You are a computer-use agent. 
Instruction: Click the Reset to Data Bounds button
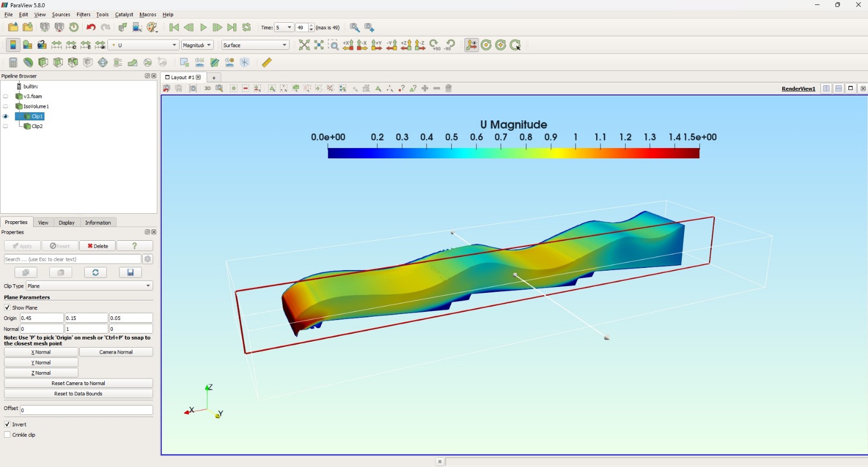(x=78, y=394)
